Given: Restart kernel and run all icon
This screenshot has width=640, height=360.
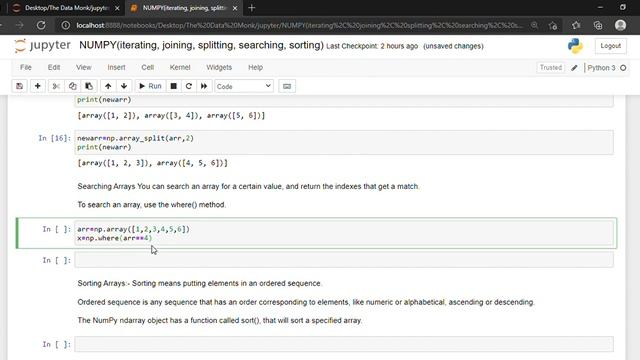Looking at the screenshot, I should pos(204,86).
